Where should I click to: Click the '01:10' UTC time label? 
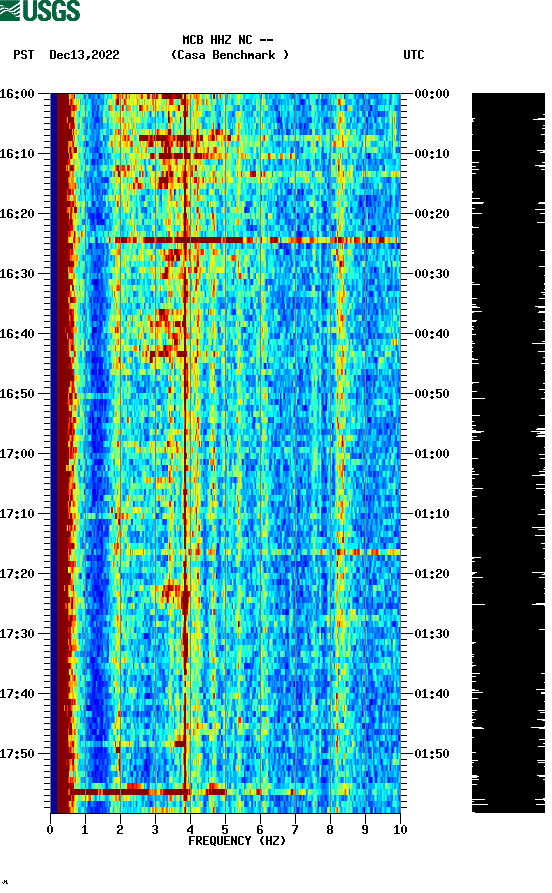point(432,514)
